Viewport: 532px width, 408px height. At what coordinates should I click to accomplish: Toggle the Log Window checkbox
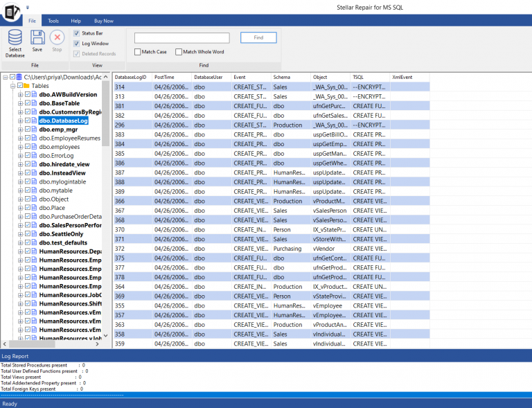(x=76, y=44)
